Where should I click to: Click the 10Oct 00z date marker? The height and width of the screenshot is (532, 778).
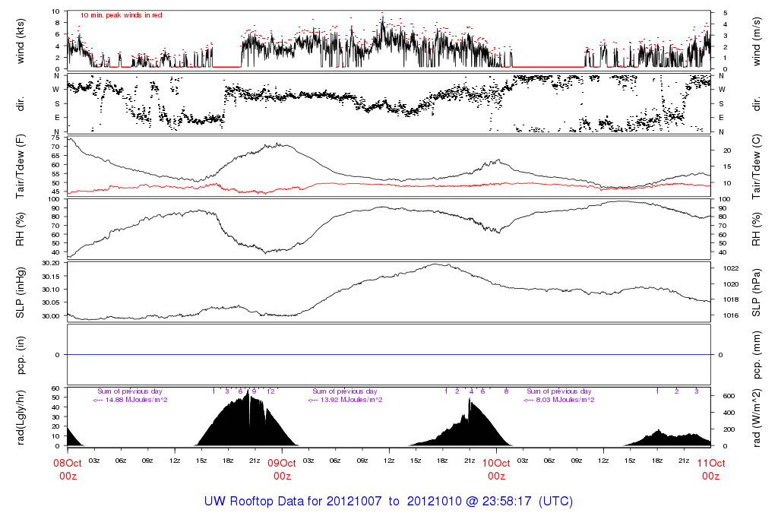click(496, 469)
